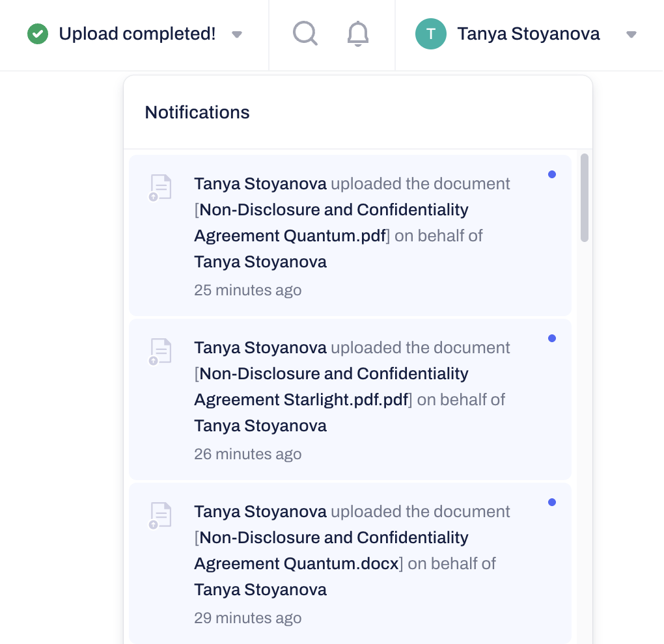664x644 pixels.
Task: Toggle unread dot on Quantum.pdf notification
Action: [552, 174]
